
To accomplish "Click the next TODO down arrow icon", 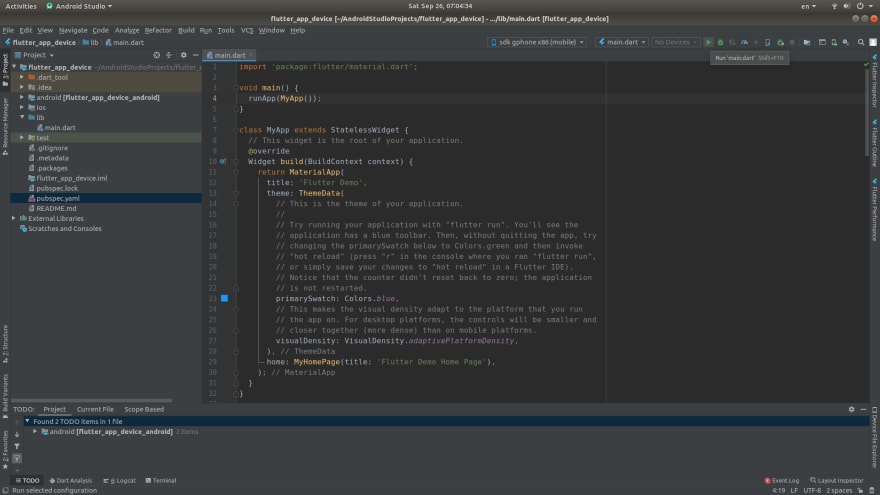I will pos(17,434).
